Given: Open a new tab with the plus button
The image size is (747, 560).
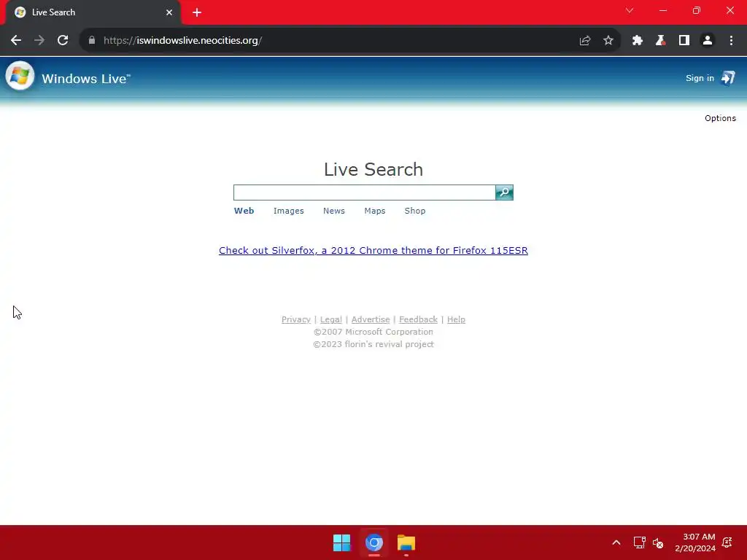Looking at the screenshot, I should pos(197,12).
